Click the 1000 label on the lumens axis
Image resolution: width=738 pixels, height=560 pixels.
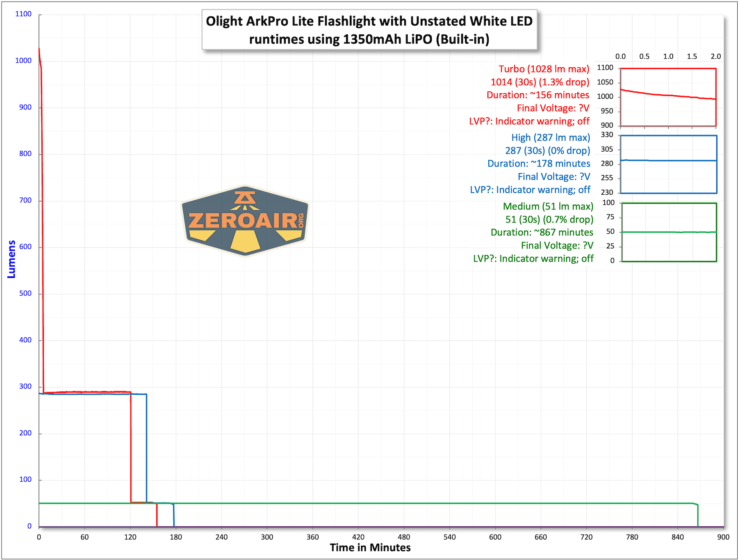(23, 61)
